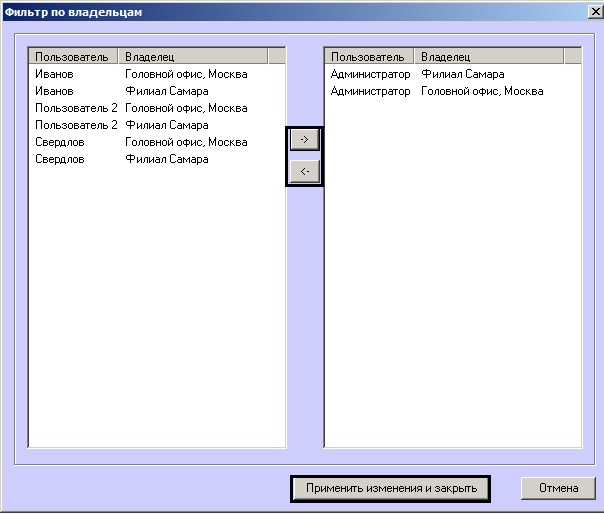
Task: Select Пользователь 2 row with Головной офис, Москва
Action: pyautogui.click(x=157, y=108)
